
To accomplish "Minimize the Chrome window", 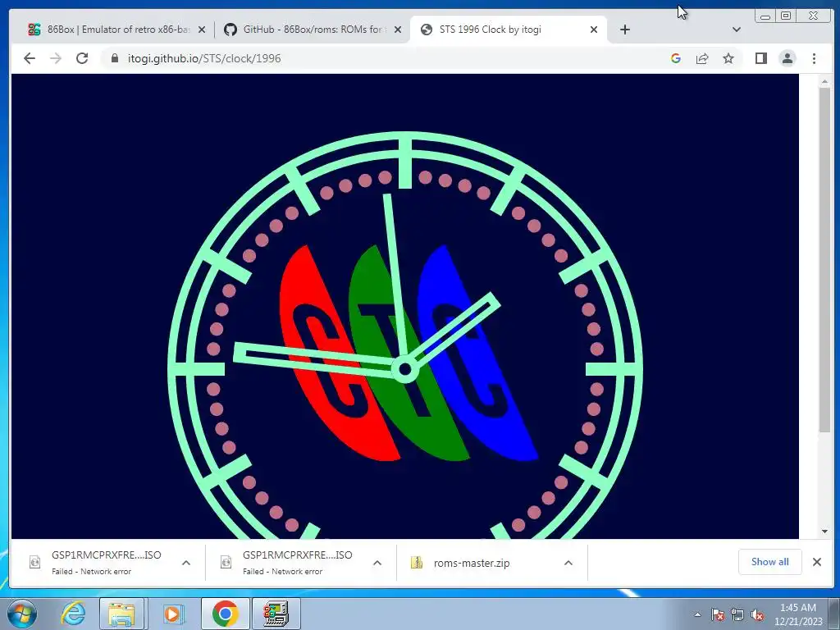I will 765,16.
